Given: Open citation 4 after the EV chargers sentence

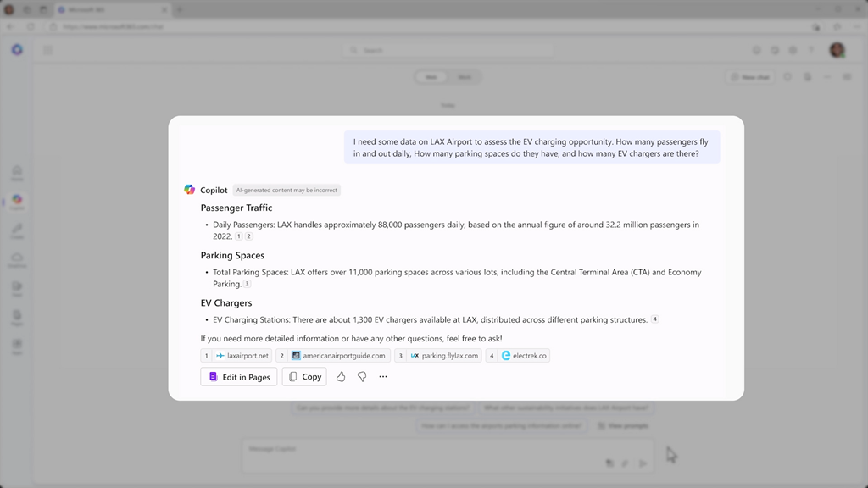Looking at the screenshot, I should tap(655, 319).
